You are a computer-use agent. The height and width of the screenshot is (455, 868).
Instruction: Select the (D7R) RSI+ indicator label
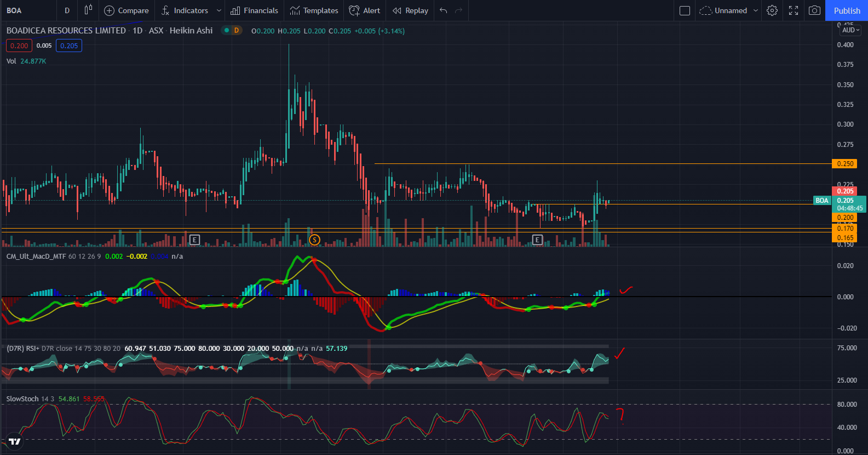point(23,348)
